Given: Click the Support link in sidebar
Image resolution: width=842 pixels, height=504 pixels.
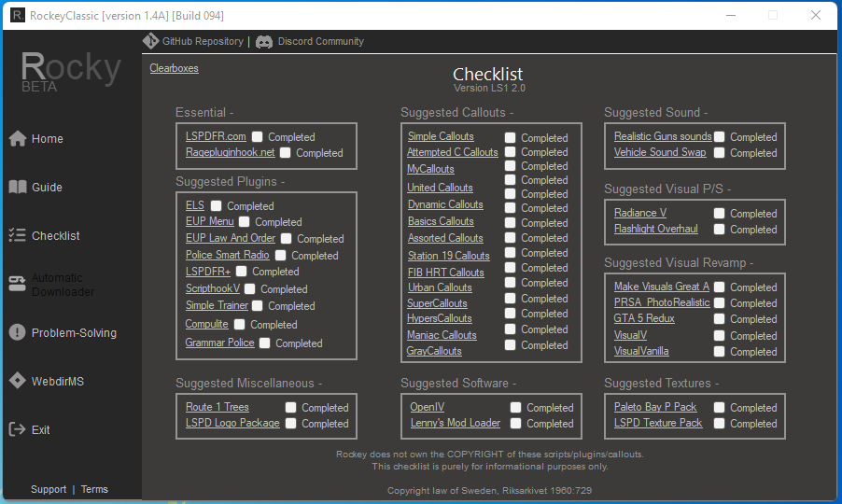Looking at the screenshot, I should click(49, 489).
